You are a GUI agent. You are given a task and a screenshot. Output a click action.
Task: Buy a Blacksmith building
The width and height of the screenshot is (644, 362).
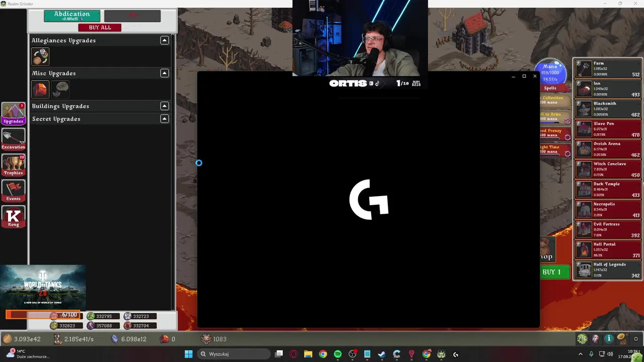tap(608, 109)
